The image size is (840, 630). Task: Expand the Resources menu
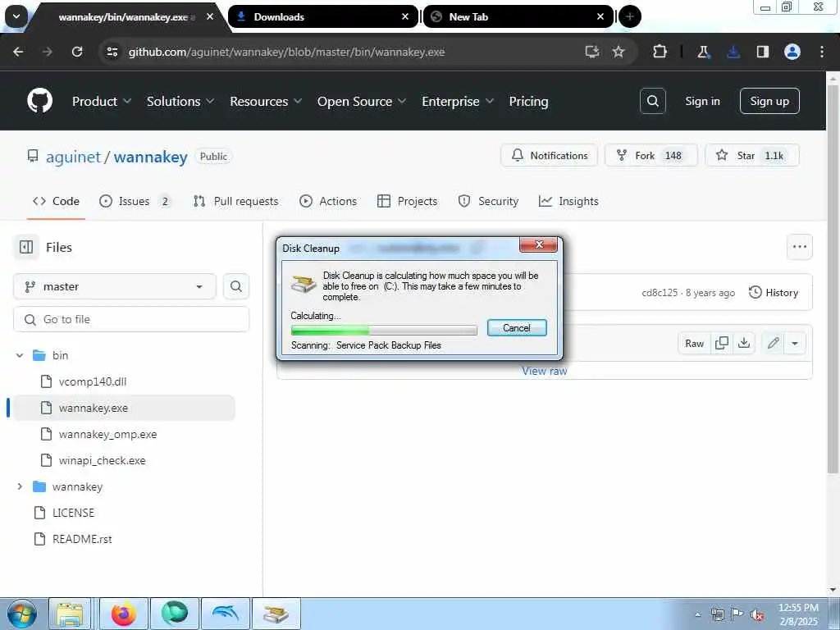coord(266,101)
